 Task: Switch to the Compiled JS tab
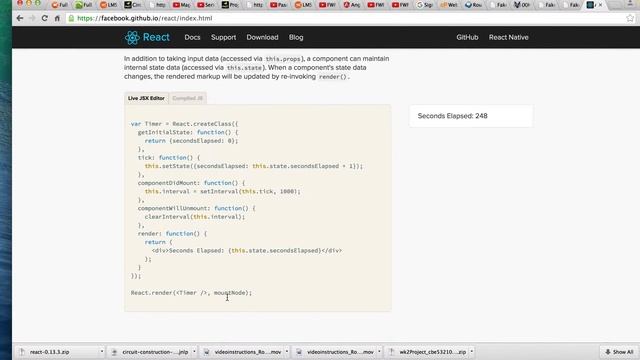187,98
